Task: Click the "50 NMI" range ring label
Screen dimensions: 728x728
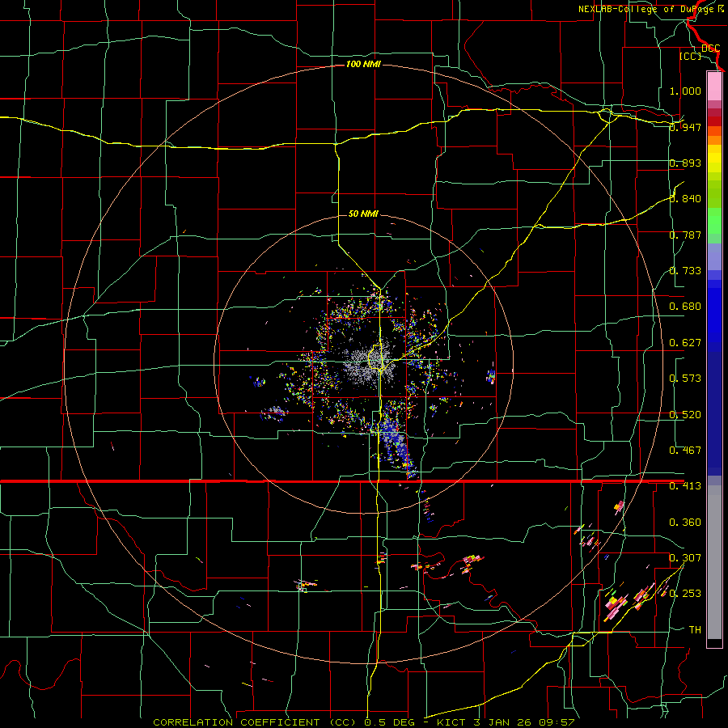Action: coord(363,214)
